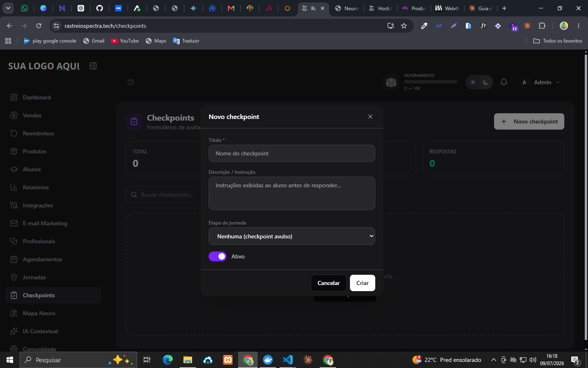Close the Novo checkpoint dialog
Viewport: 588px width, 368px height.
(370, 117)
